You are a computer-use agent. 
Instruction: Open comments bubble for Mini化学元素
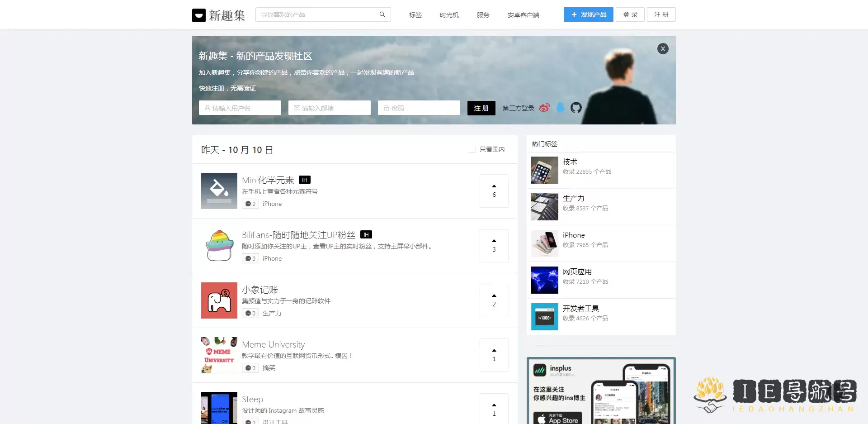(x=250, y=204)
